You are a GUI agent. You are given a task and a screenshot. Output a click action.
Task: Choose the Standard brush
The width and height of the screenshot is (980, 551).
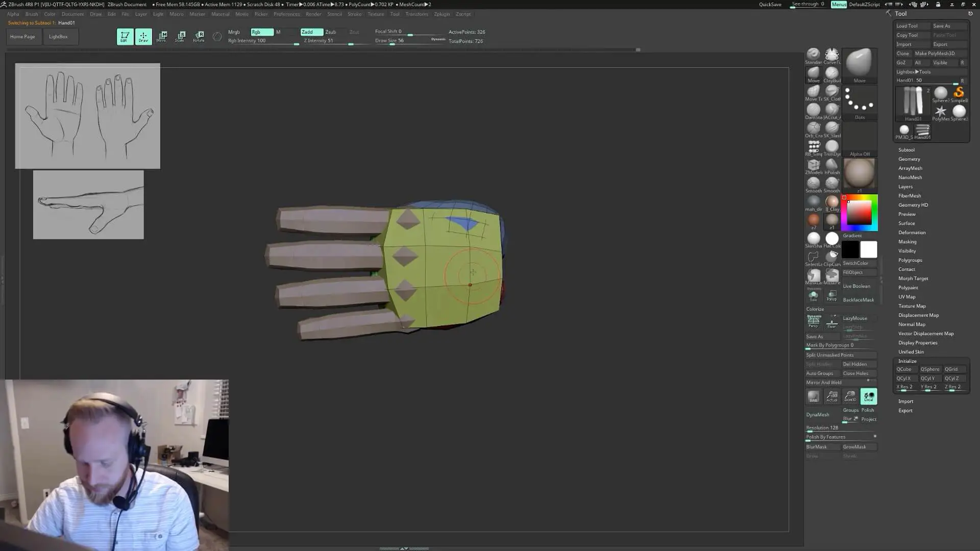[x=813, y=56]
